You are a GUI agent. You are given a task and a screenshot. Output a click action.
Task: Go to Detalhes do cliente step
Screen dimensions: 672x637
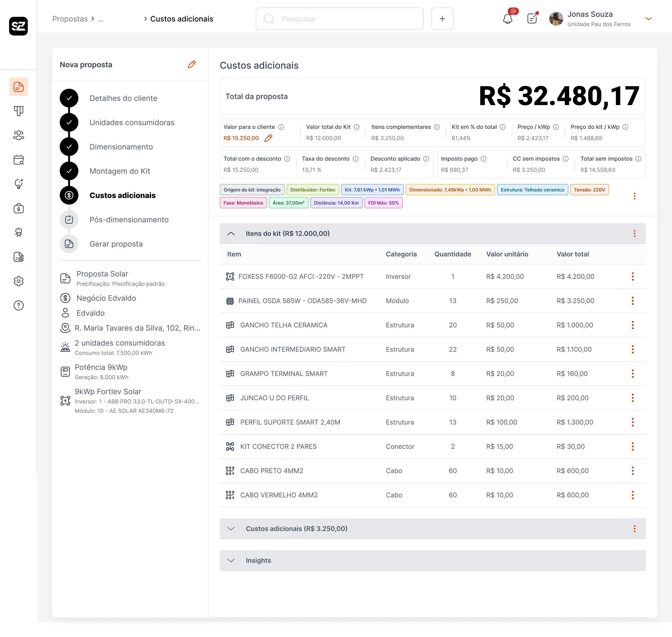point(123,98)
